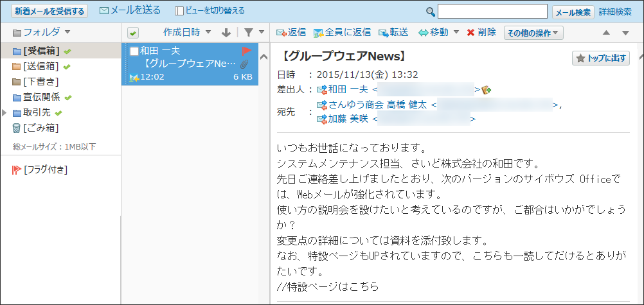This screenshot has width=644, height=305.
Task: Compose new mail with メールを送る
Action: pos(130,11)
